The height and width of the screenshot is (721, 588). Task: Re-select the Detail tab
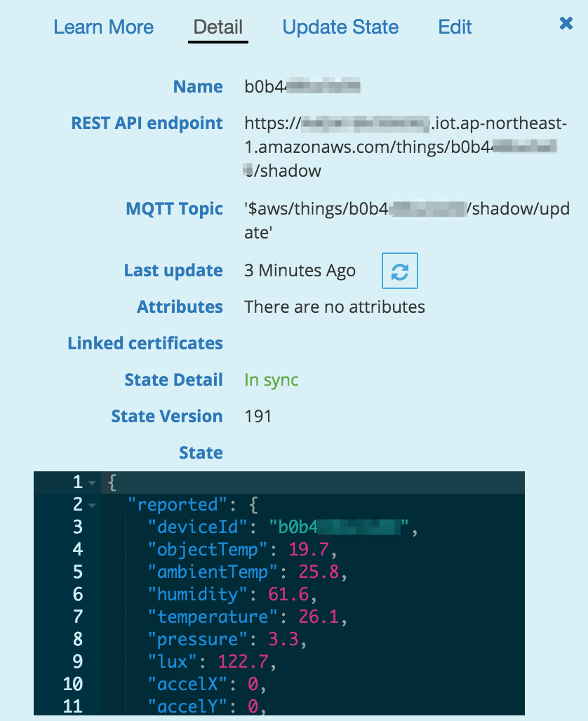[218, 27]
